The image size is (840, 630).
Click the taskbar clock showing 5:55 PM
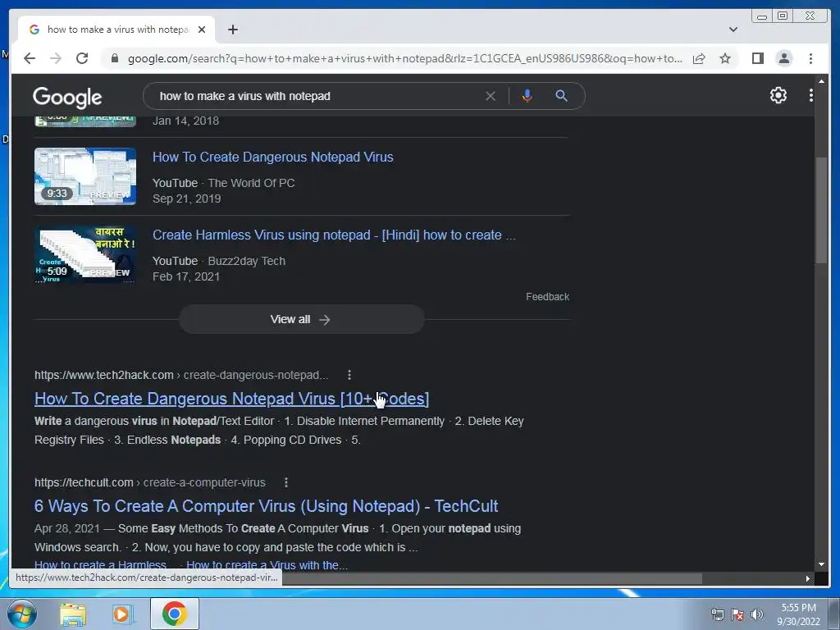tap(798, 614)
